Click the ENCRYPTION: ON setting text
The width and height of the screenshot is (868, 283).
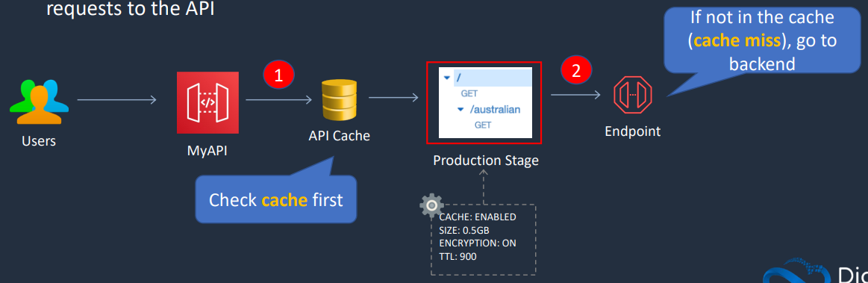(x=478, y=243)
